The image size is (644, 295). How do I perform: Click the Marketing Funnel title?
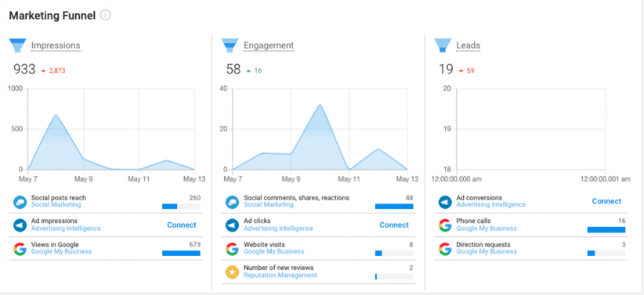pos(52,16)
